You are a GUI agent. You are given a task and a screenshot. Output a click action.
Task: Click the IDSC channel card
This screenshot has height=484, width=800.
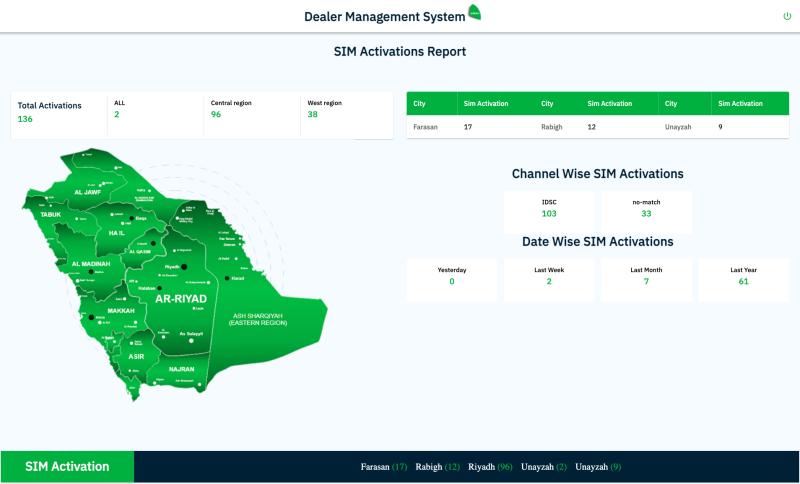tap(548, 208)
